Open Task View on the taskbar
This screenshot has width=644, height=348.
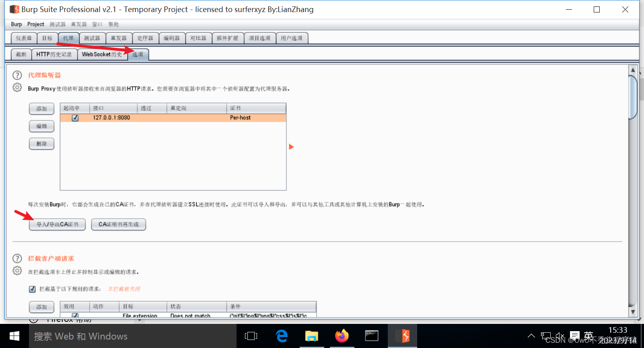pos(251,336)
